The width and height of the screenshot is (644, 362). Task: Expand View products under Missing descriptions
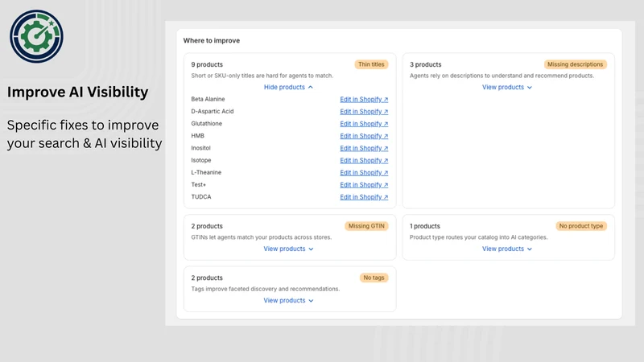(x=507, y=87)
